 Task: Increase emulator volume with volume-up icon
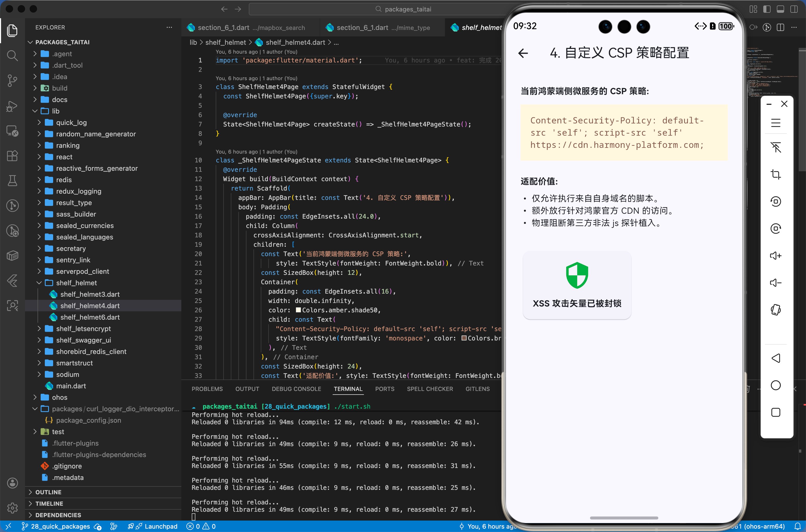776,256
